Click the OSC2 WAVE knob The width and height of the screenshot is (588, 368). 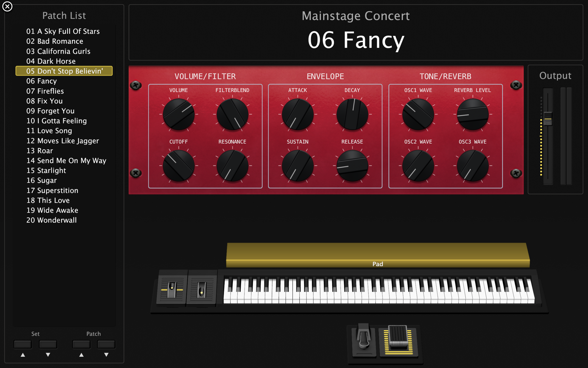coord(418,166)
